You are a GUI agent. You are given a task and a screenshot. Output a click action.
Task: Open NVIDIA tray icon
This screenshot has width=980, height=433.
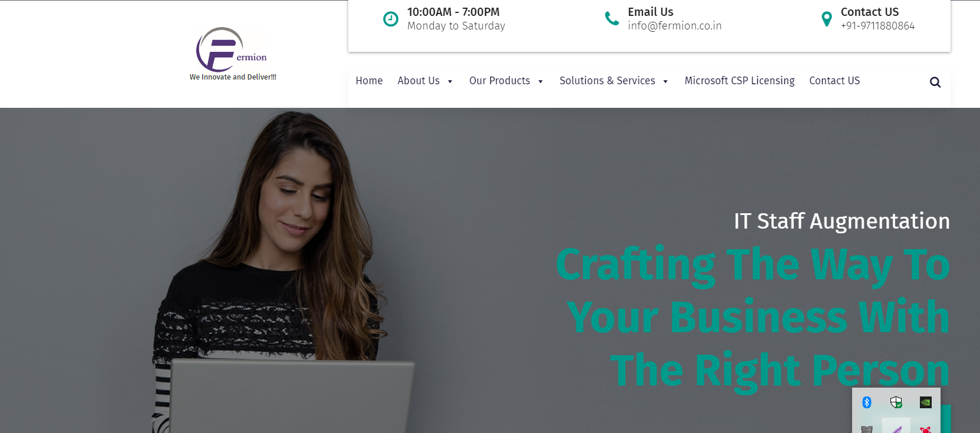pos(926,402)
